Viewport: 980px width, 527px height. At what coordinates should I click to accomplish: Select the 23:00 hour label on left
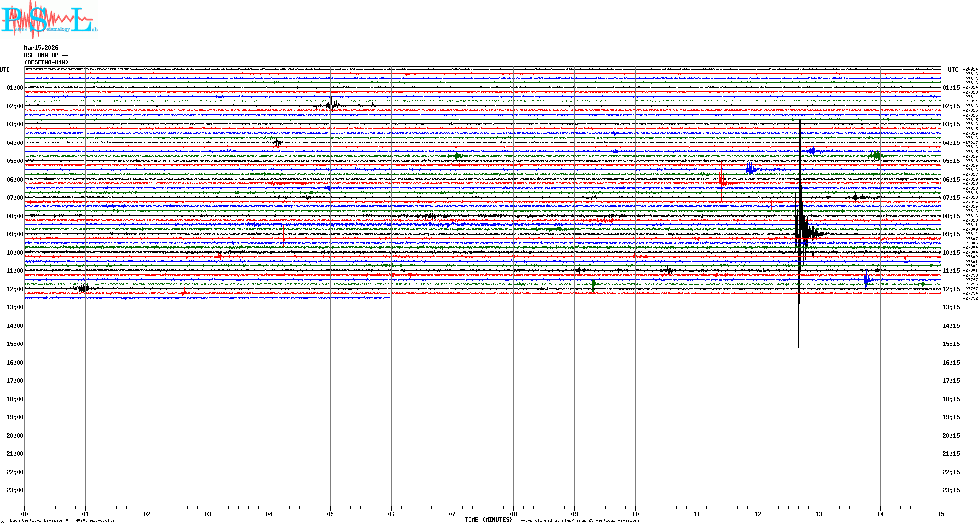pyautogui.click(x=15, y=490)
